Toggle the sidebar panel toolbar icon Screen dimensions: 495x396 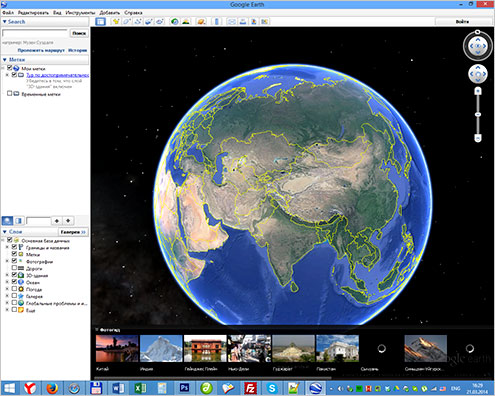tap(100, 22)
